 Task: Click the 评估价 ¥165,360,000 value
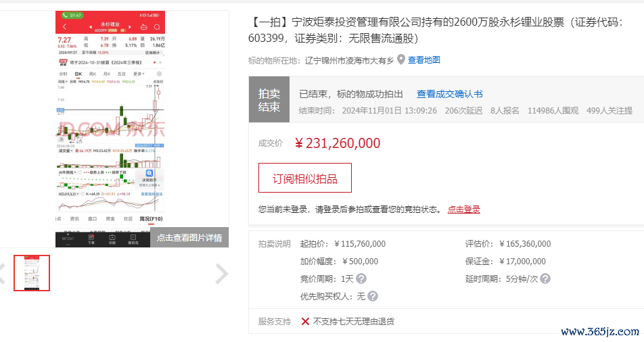click(524, 244)
